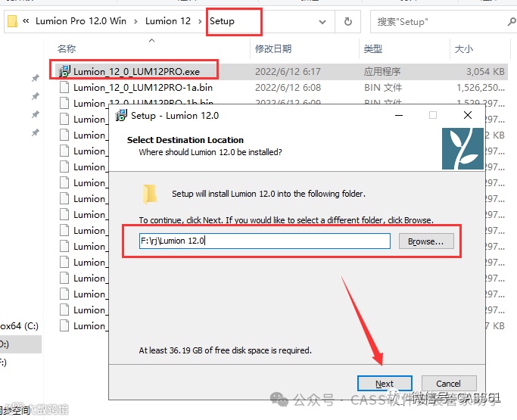This screenshot has width=517, height=420.
Task: Click the folder icon in Explorer address bar
Action: (12, 21)
